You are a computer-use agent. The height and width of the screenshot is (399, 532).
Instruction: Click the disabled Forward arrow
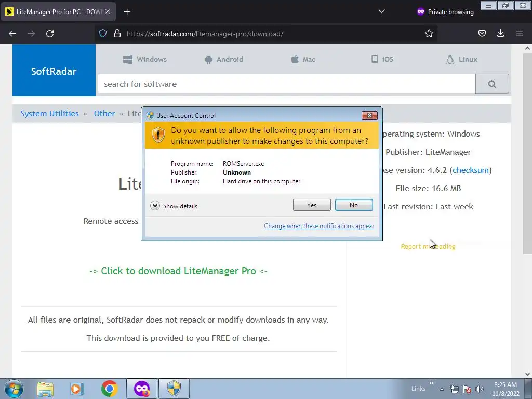(31, 34)
